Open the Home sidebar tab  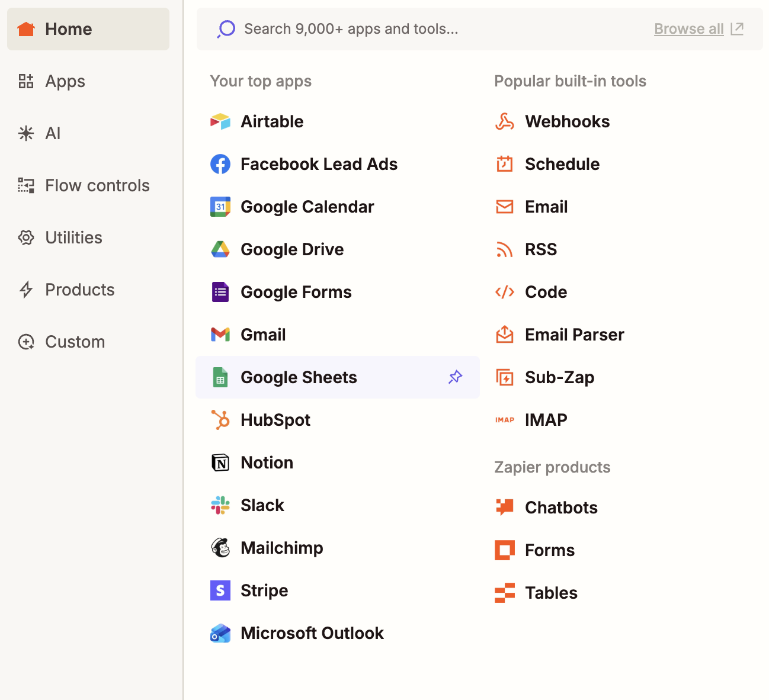click(88, 29)
